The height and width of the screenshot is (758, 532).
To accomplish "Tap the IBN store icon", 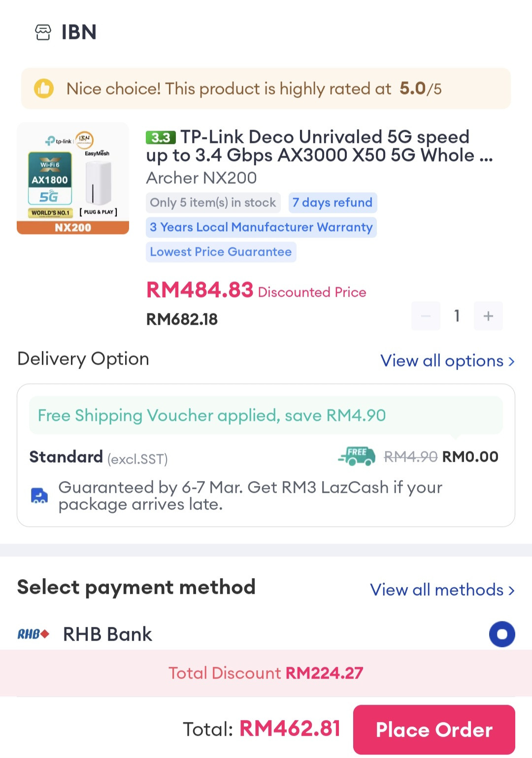I will pyautogui.click(x=43, y=33).
